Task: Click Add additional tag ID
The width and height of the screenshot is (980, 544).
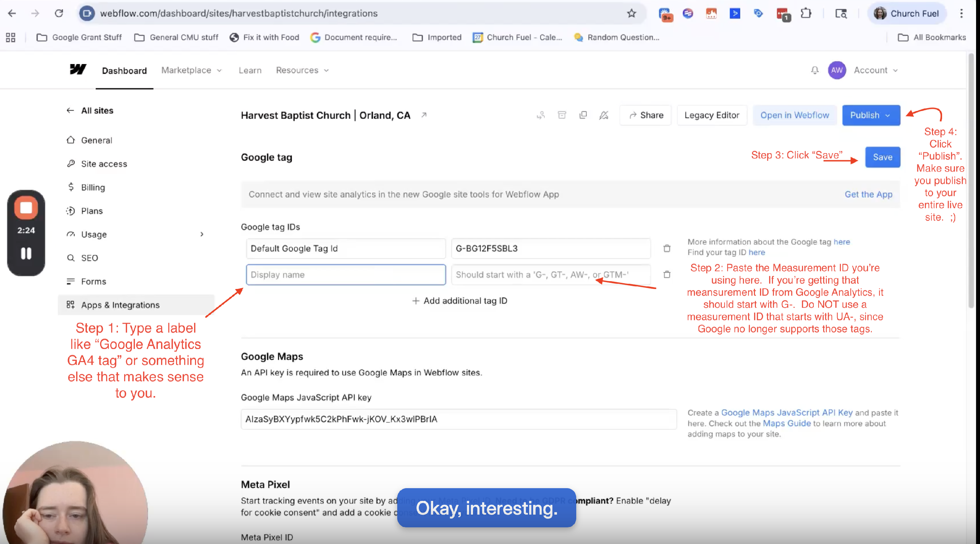Action: pyautogui.click(x=460, y=301)
